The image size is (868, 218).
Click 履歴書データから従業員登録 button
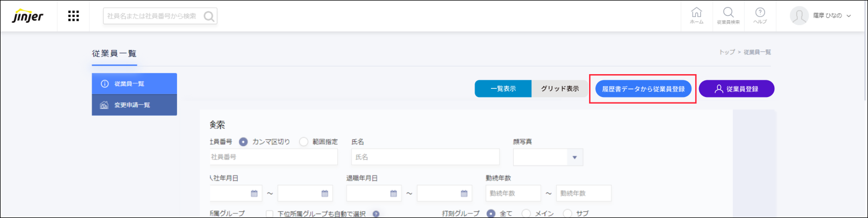pos(643,89)
